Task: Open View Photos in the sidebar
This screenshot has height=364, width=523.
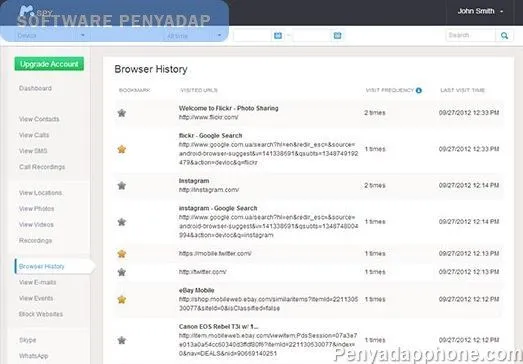Action: (x=36, y=209)
